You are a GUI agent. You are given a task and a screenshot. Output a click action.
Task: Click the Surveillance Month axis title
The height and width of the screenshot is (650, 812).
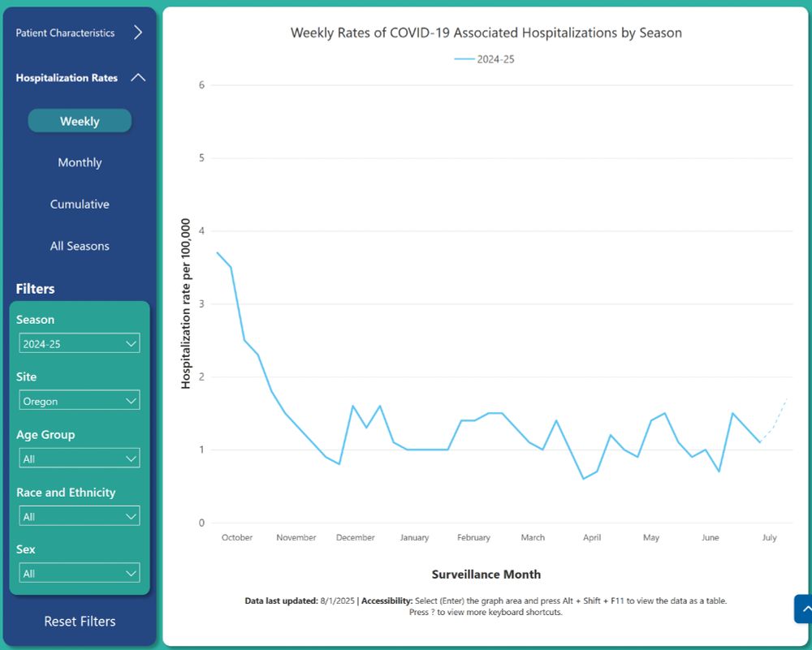click(486, 574)
